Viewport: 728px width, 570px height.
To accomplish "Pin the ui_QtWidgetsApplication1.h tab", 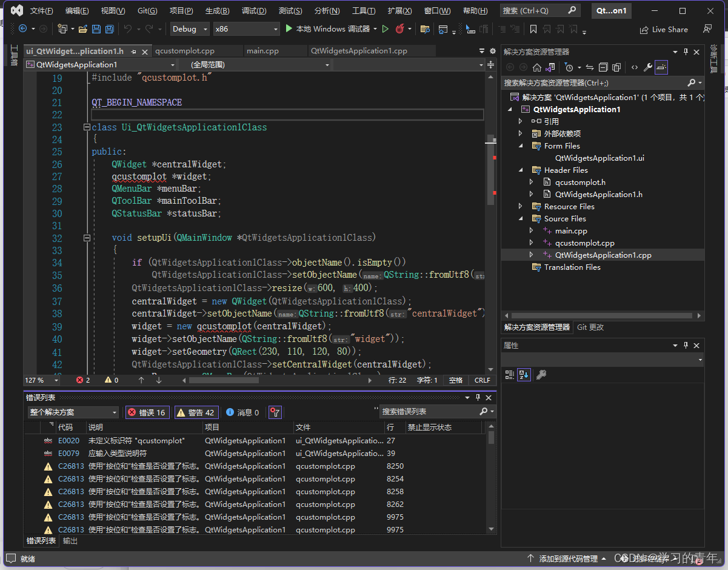I will tap(133, 52).
